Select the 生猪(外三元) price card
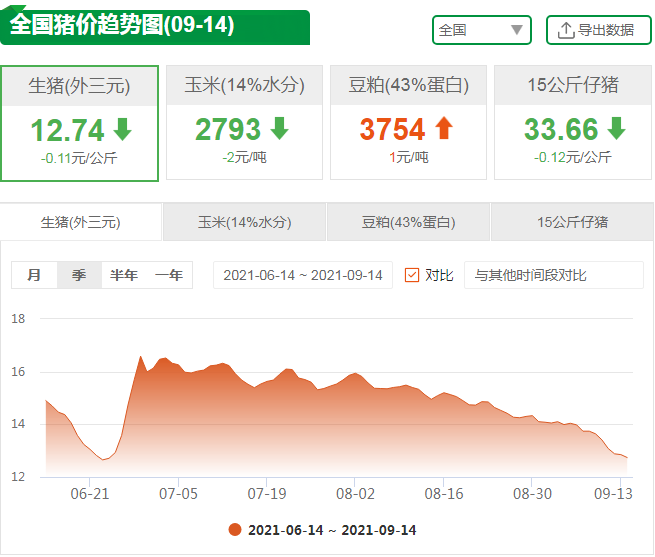This screenshot has height=557, width=655. click(79, 123)
